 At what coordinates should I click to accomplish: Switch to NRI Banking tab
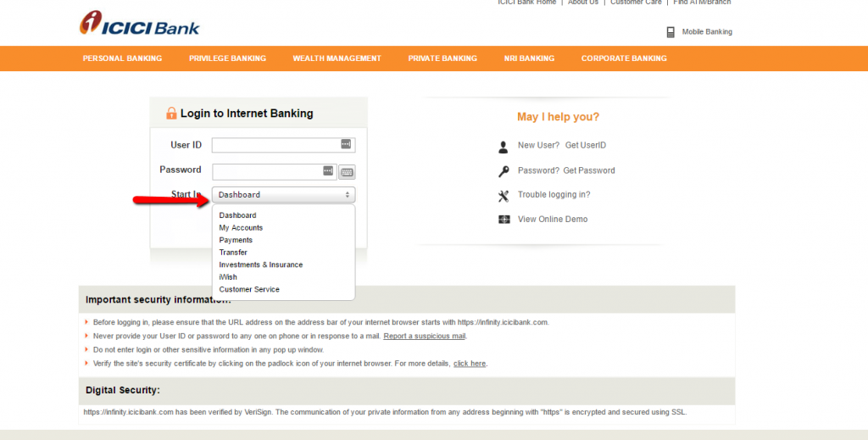point(529,58)
